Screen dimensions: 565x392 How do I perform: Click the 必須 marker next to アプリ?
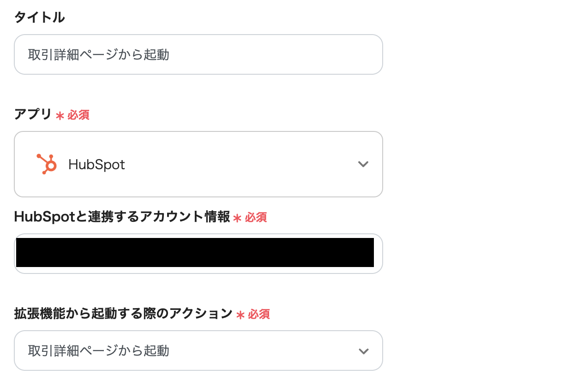click(78, 115)
